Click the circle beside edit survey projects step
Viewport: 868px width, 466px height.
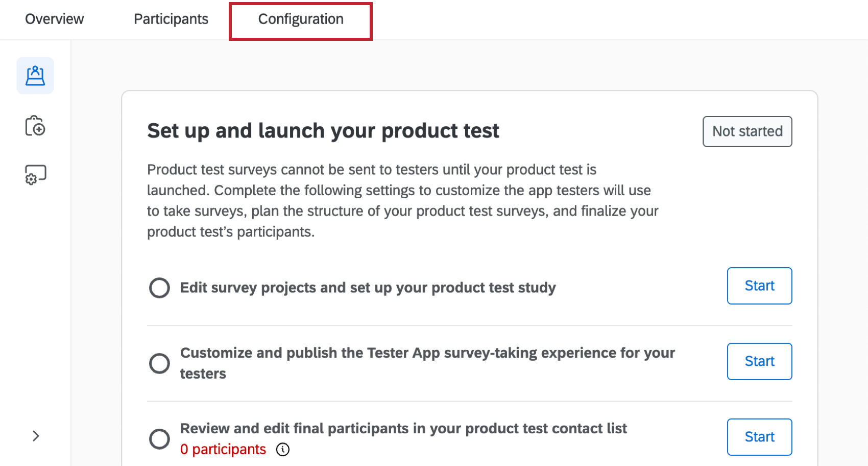(x=159, y=288)
